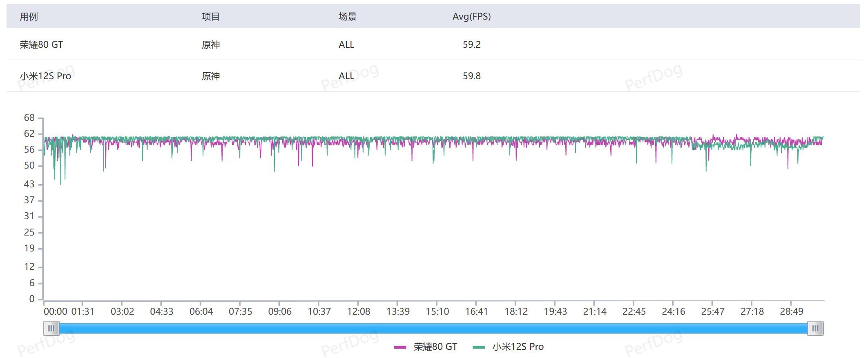Click the 07:35 time axis label
The width and height of the screenshot is (868, 358).
pos(241,312)
